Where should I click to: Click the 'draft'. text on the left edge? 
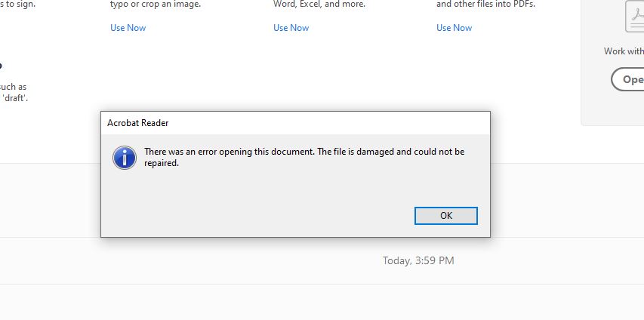point(15,98)
